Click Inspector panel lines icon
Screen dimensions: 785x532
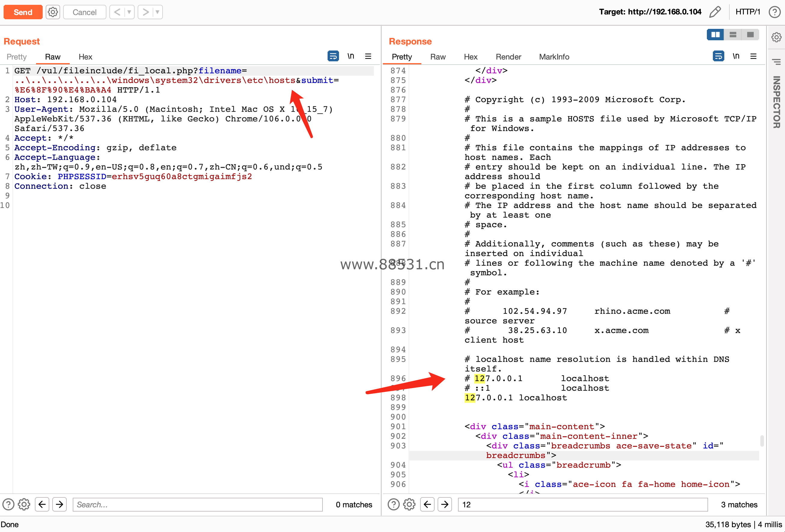click(777, 62)
